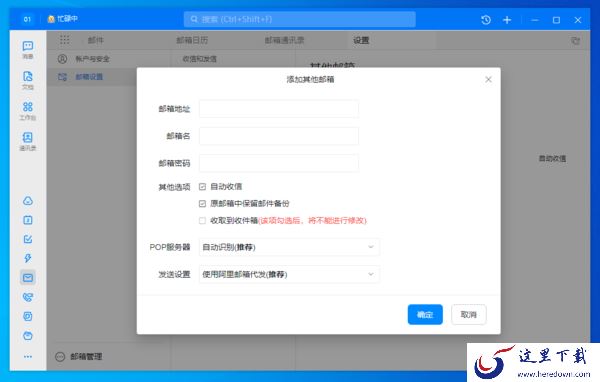The image size is (600, 382).
Task: Click the box-shaped icon above the three dots
Action: click(28, 336)
